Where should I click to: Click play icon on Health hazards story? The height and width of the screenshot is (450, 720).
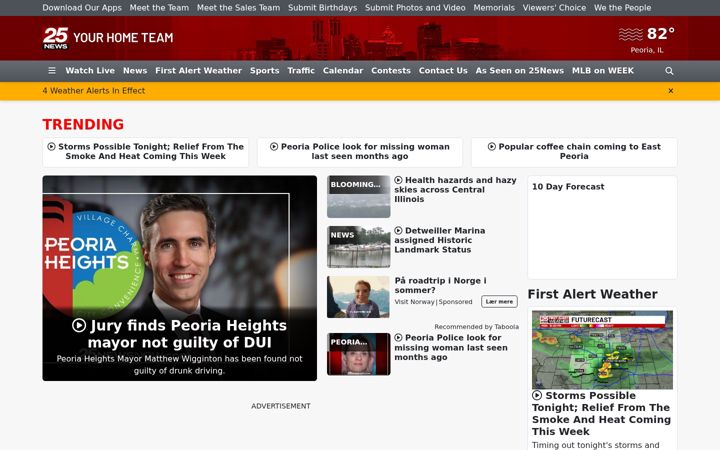398,180
